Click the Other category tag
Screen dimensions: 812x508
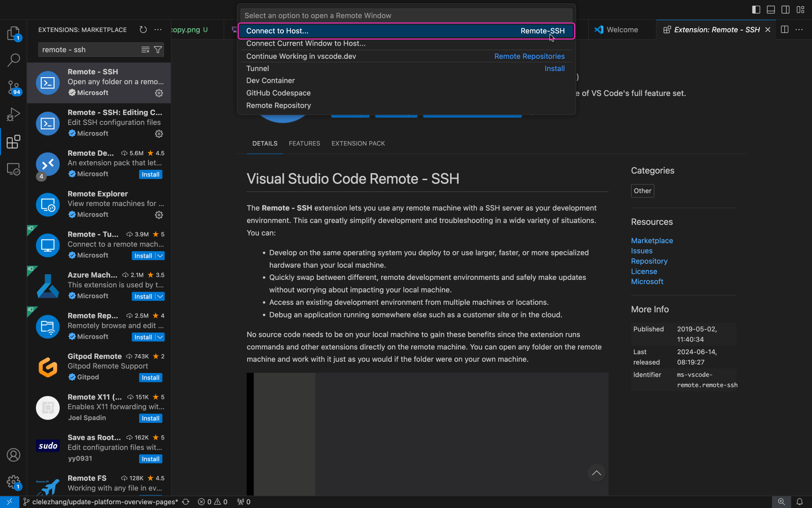(642, 191)
